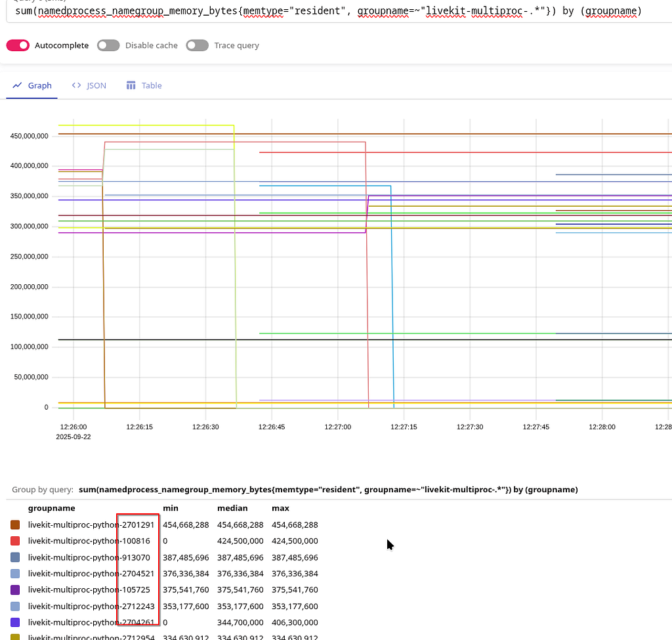Click the JSON tab code brackets icon
Image resolution: width=672 pixels, height=640 pixels.
tap(76, 85)
